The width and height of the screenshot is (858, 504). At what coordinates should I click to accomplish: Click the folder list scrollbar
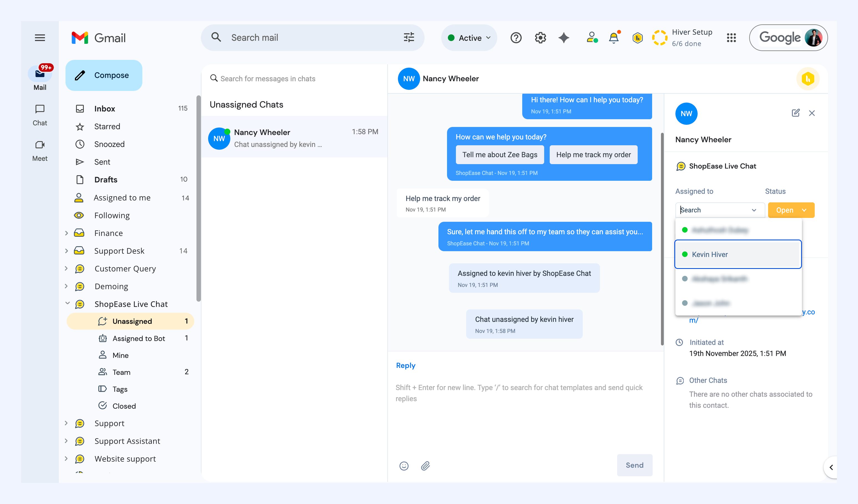pos(198,198)
